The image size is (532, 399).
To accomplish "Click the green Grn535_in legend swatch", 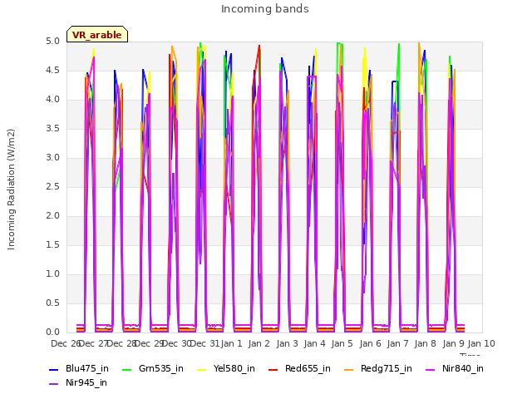I will click(127, 369).
